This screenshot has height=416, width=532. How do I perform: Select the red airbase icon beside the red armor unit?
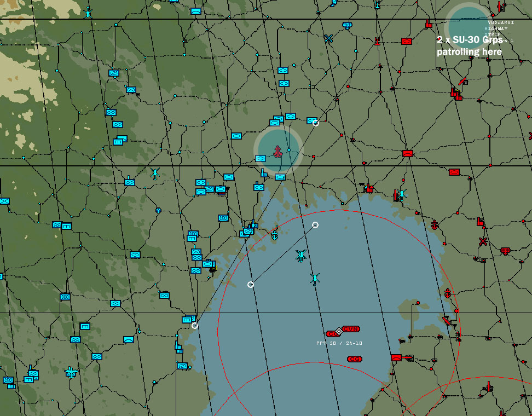(377, 42)
